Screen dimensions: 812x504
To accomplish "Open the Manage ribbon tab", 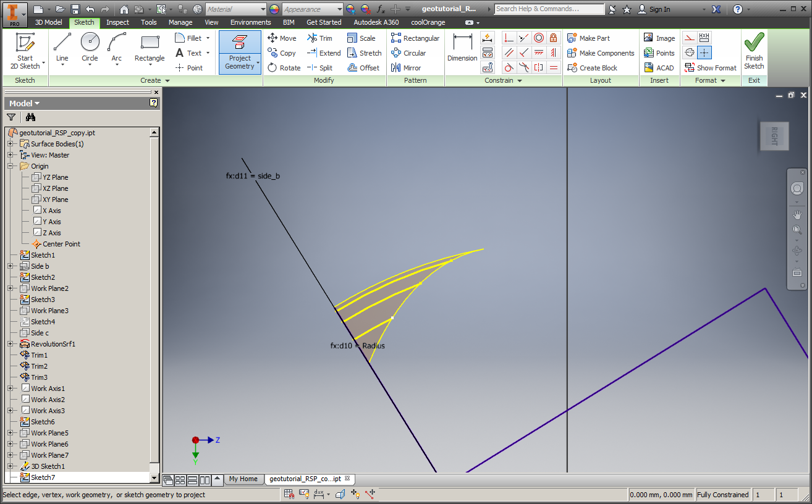I will 180,22.
